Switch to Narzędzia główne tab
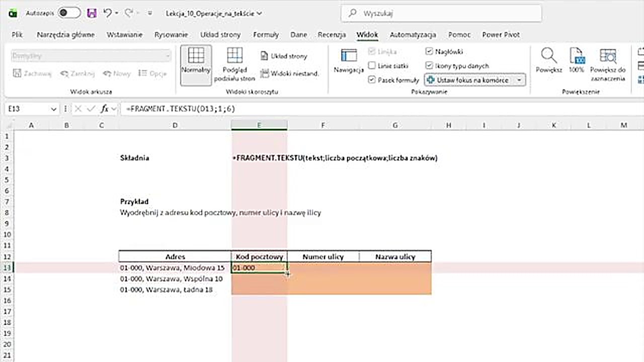Screen dimensions: 644x362 tap(65, 35)
